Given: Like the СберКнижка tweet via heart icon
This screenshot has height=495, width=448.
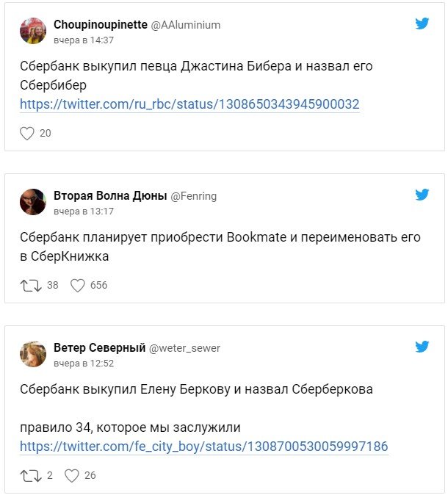Looking at the screenshot, I should (x=78, y=285).
